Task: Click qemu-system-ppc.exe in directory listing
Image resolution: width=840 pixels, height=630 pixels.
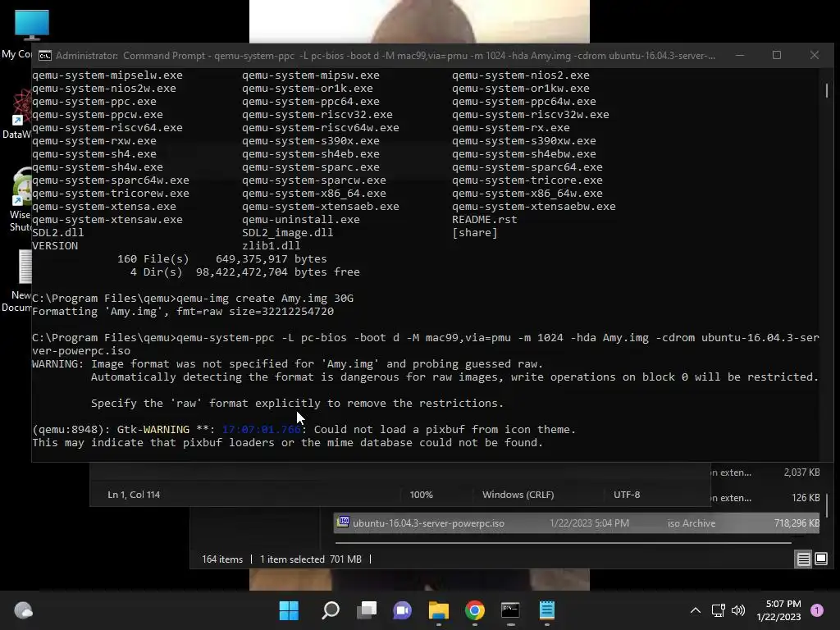Action: (x=94, y=101)
